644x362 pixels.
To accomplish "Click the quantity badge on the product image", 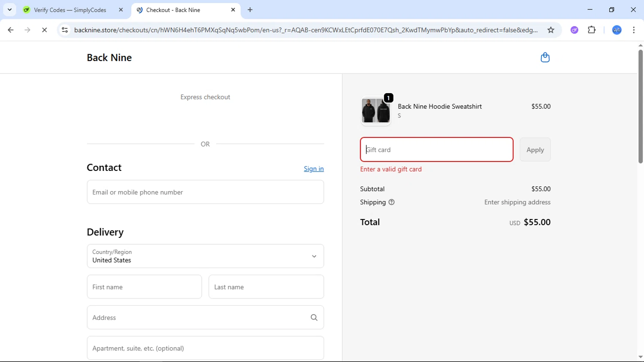I will [x=388, y=98].
